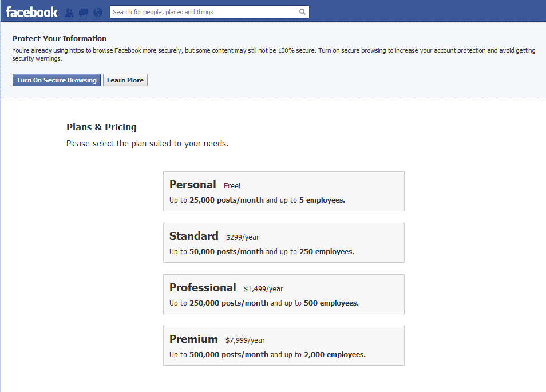Image resolution: width=546 pixels, height=392 pixels.
Task: Open the friend requests icon
Action: 69,12
